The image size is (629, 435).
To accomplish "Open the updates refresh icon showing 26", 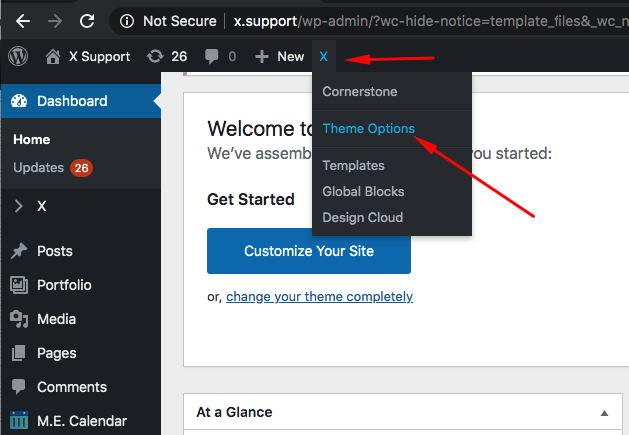I will tap(155, 56).
